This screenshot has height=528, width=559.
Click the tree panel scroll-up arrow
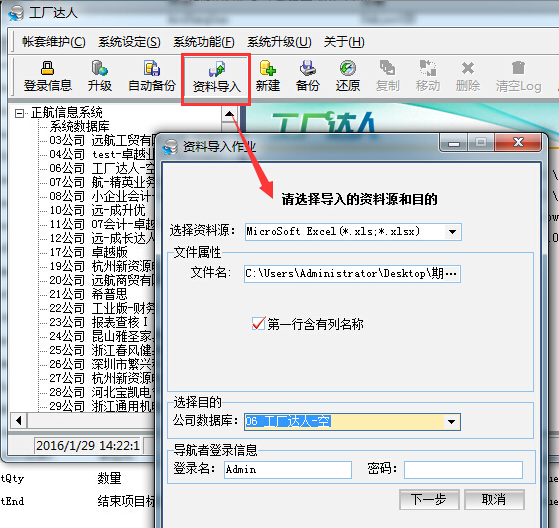pyautogui.click(x=229, y=114)
